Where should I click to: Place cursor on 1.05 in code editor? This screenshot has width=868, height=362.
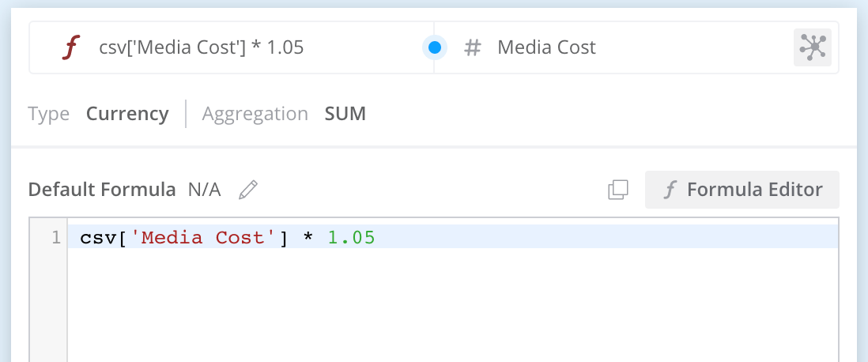[x=351, y=237]
